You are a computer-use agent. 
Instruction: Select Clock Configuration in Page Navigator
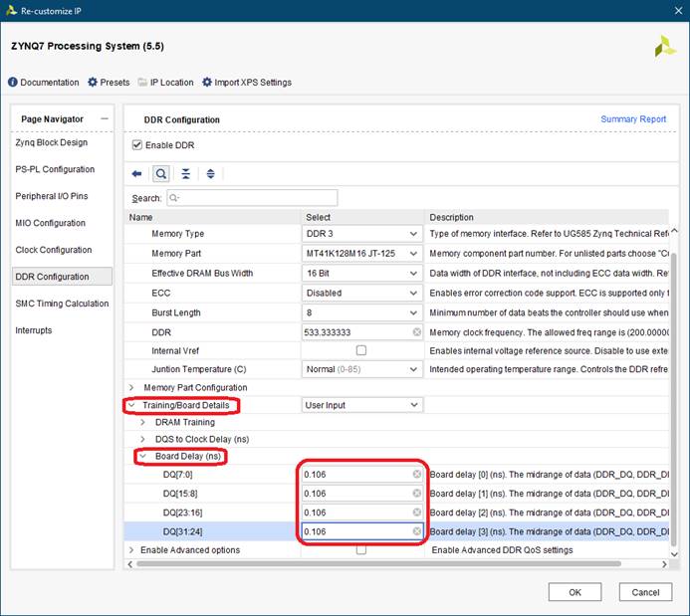[x=54, y=250]
